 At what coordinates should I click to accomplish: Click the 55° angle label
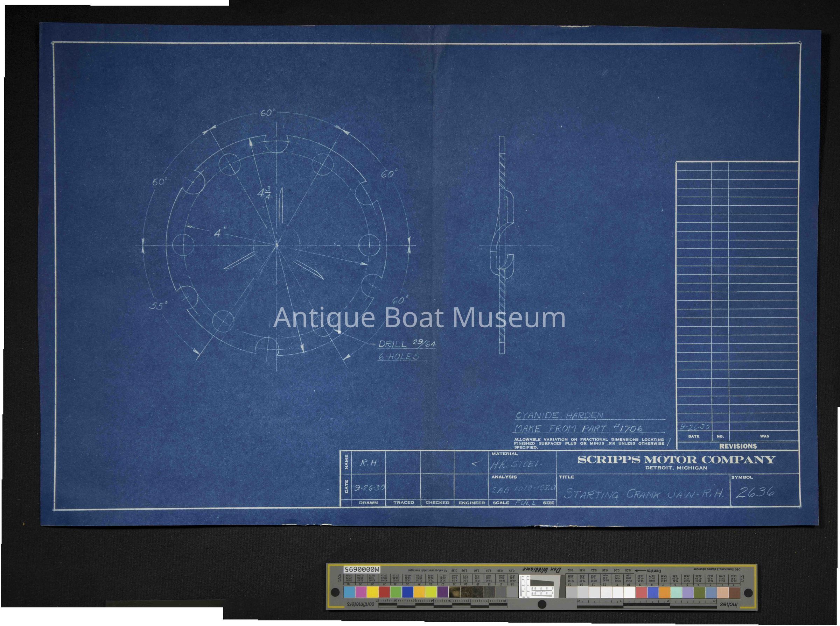click(x=158, y=306)
